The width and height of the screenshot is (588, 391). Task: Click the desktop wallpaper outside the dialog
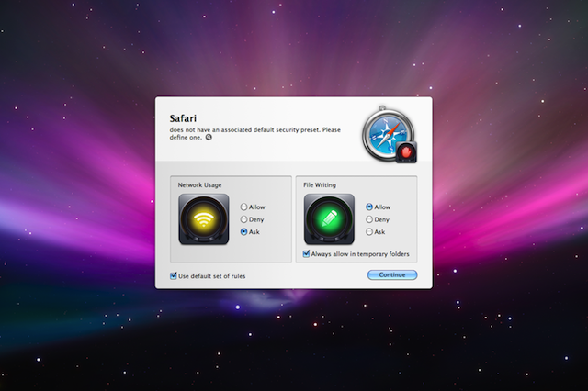(73, 321)
